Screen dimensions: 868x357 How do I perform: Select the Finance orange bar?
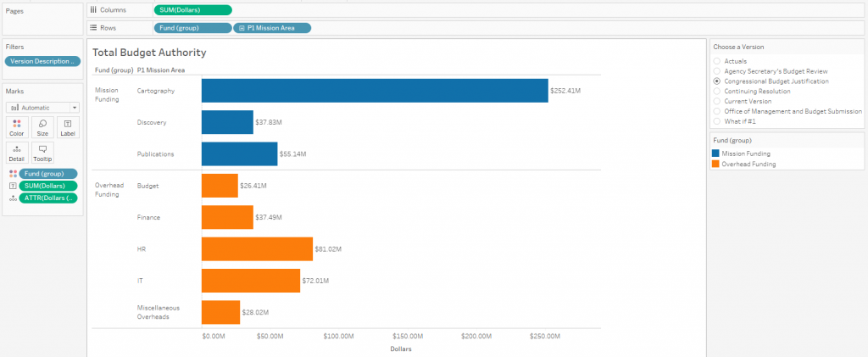(x=227, y=218)
